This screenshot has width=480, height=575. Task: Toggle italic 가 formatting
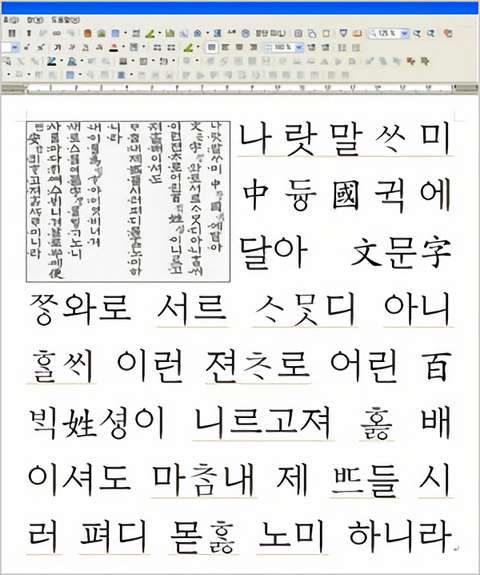coord(72,47)
